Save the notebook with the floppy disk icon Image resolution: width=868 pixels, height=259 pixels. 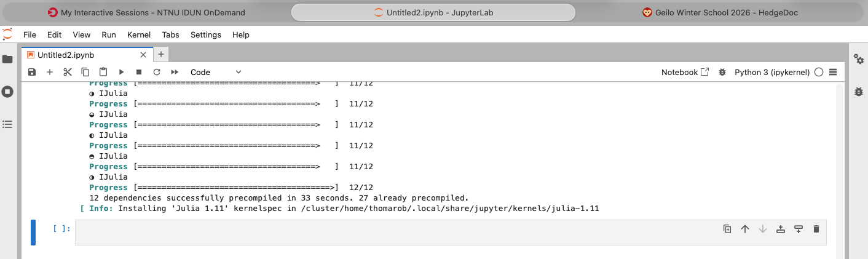pyautogui.click(x=32, y=72)
